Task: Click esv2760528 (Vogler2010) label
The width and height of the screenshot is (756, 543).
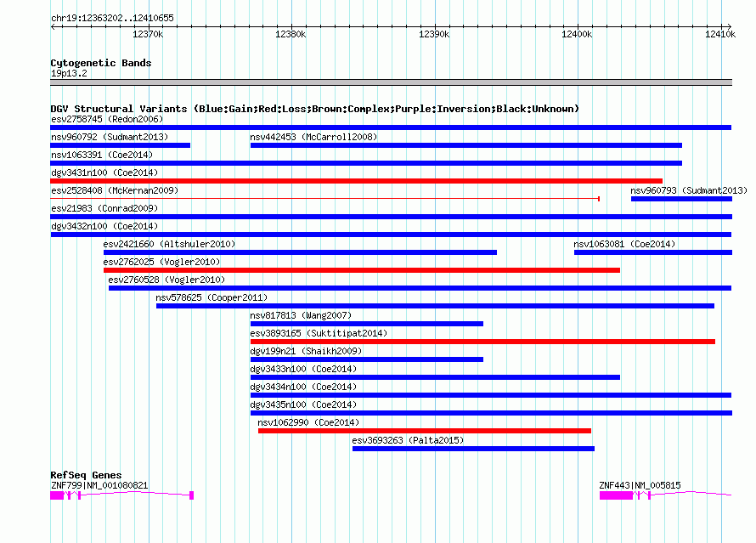Action: [x=166, y=280]
